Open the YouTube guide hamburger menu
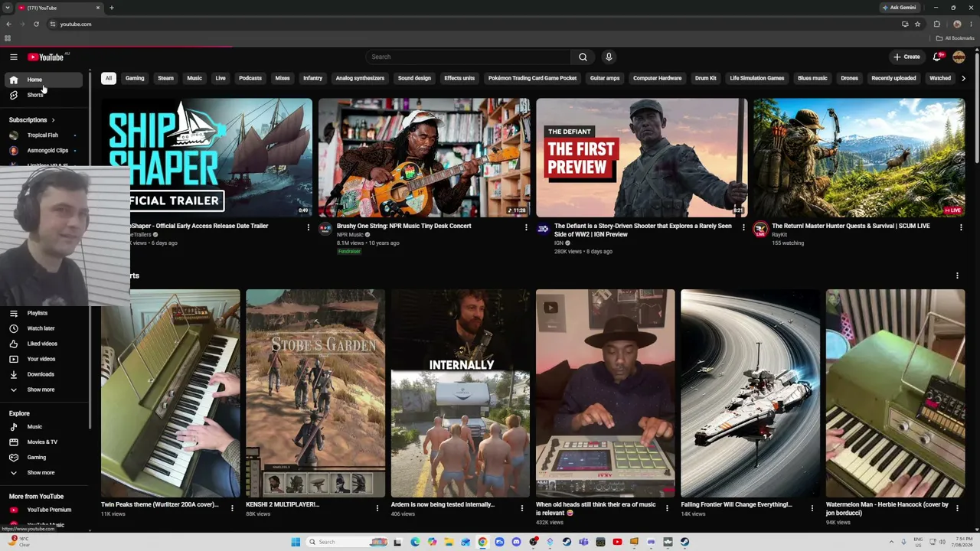The height and width of the screenshot is (551, 980). pyautogui.click(x=14, y=57)
